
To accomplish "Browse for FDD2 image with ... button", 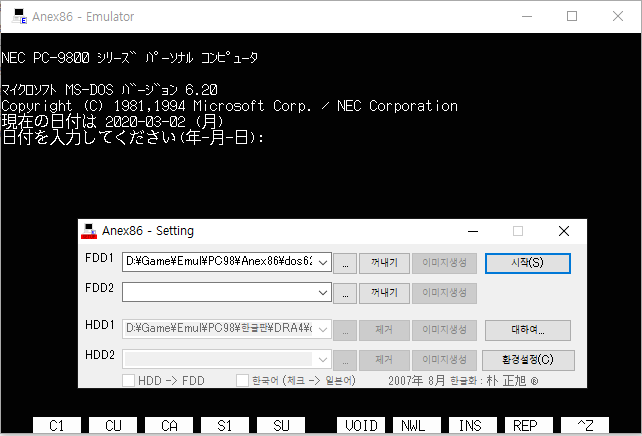I will point(345,294).
